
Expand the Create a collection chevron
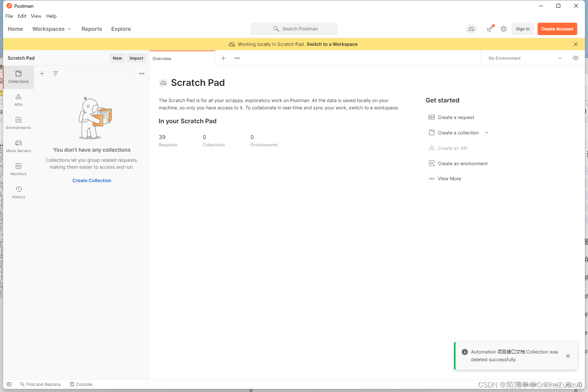coord(487,133)
